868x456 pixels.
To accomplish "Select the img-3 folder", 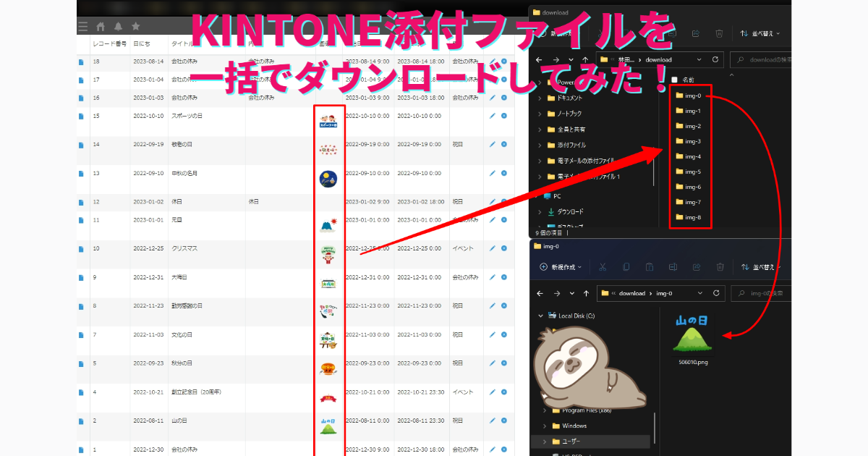I will click(689, 141).
